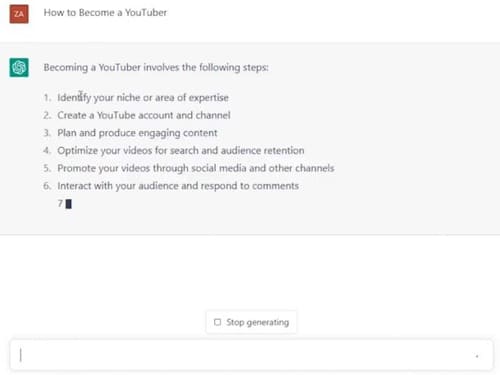The image size is (500, 375).
Task: Click the ChatGPT logo avatar
Action: tap(19, 67)
